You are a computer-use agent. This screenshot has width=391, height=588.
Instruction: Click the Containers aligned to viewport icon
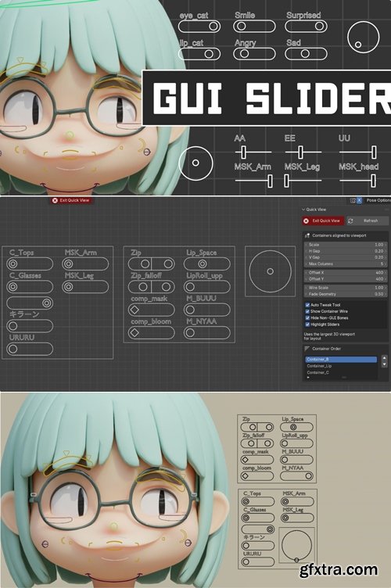(307, 235)
